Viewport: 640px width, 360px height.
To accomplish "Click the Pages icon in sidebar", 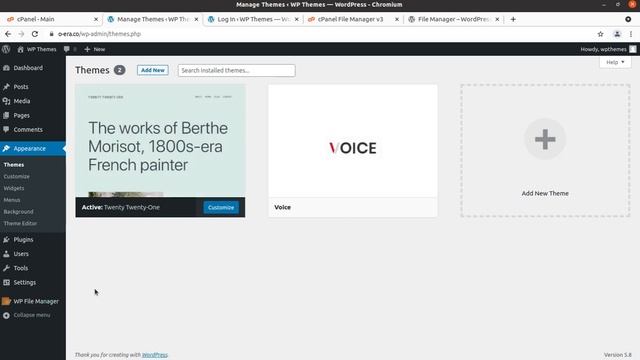I will pyautogui.click(x=6, y=115).
